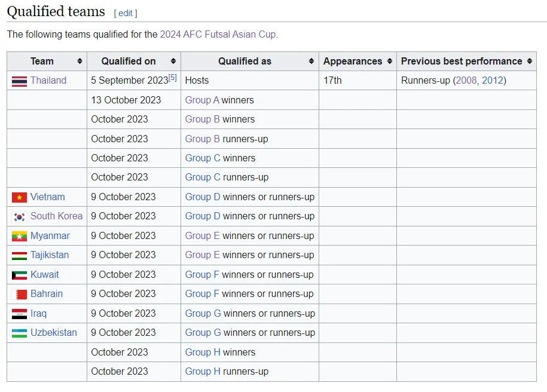Screen dimensions: 547x392
Task: Click the Kuwait flag icon
Action: point(19,275)
